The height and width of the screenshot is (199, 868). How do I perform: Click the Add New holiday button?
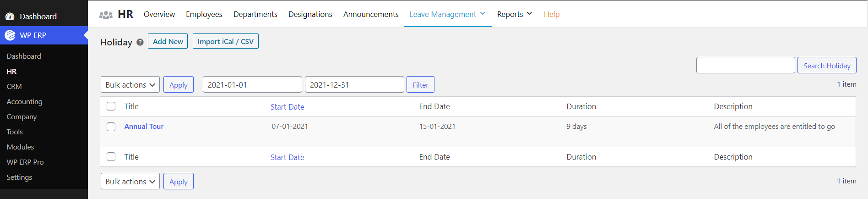pyautogui.click(x=168, y=41)
